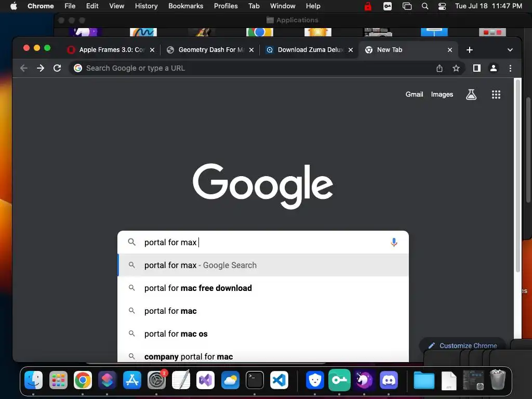Switch to Geometry Dash For Mac tab
The width and height of the screenshot is (532, 399).
click(210, 50)
